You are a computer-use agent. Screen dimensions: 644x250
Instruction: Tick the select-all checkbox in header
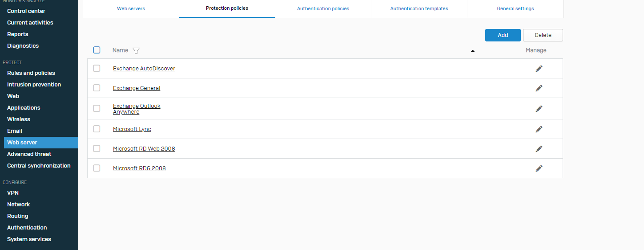(x=97, y=50)
